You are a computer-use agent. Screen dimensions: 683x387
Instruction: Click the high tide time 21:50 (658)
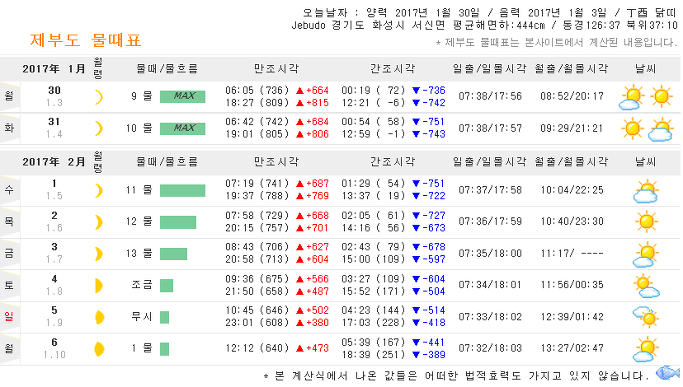[257, 291]
